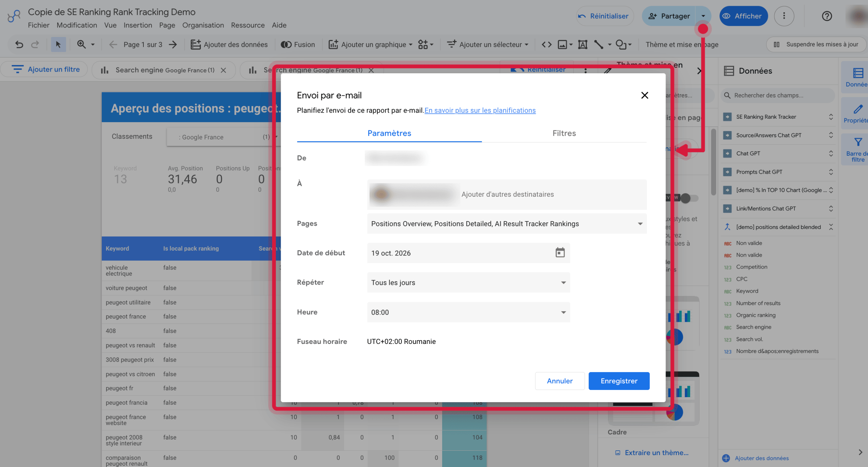Go to next page arrow
The height and width of the screenshot is (467, 868).
point(173,44)
